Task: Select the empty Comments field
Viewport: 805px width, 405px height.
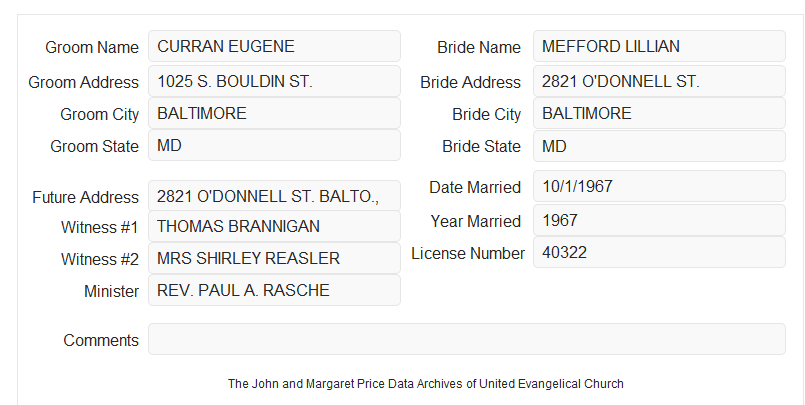Action: (x=467, y=339)
